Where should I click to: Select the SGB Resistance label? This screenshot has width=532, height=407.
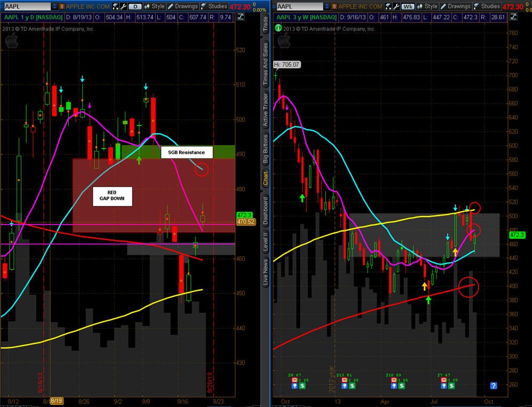[187, 153]
